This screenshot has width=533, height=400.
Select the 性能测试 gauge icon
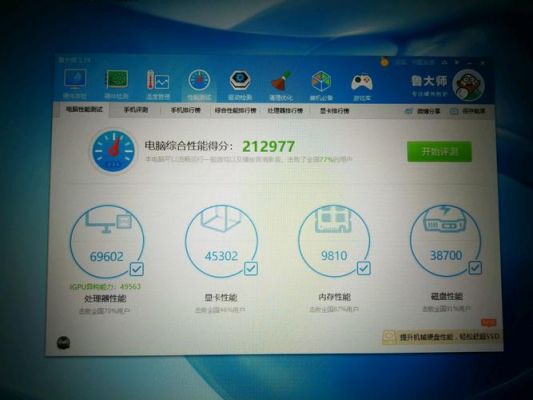[x=199, y=81]
